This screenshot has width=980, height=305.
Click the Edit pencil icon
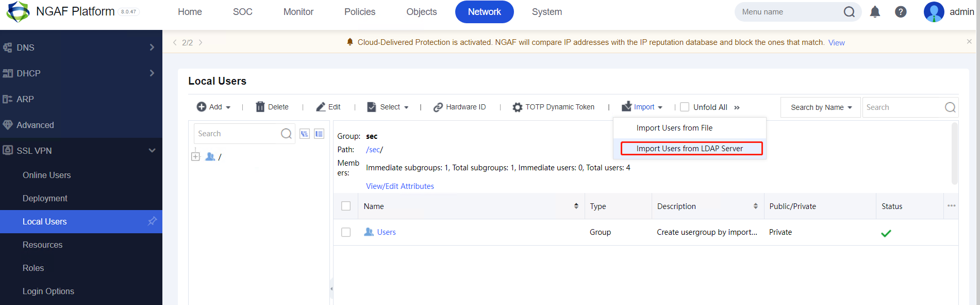pos(321,107)
